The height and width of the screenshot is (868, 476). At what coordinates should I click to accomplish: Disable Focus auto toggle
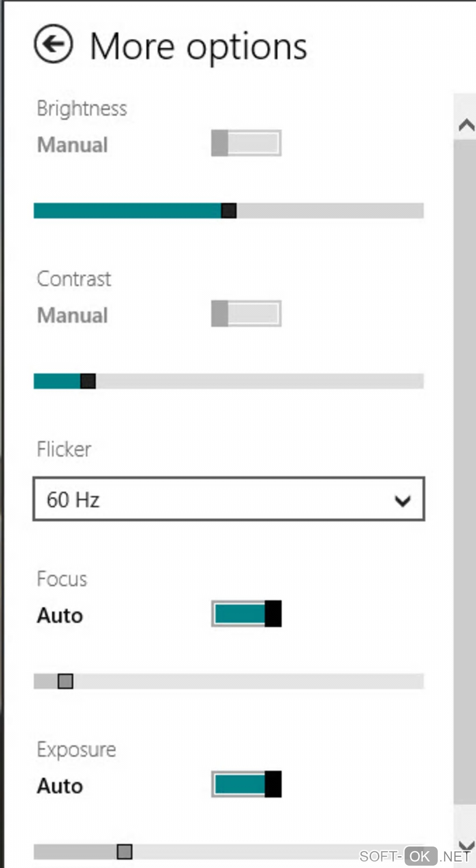(x=246, y=614)
